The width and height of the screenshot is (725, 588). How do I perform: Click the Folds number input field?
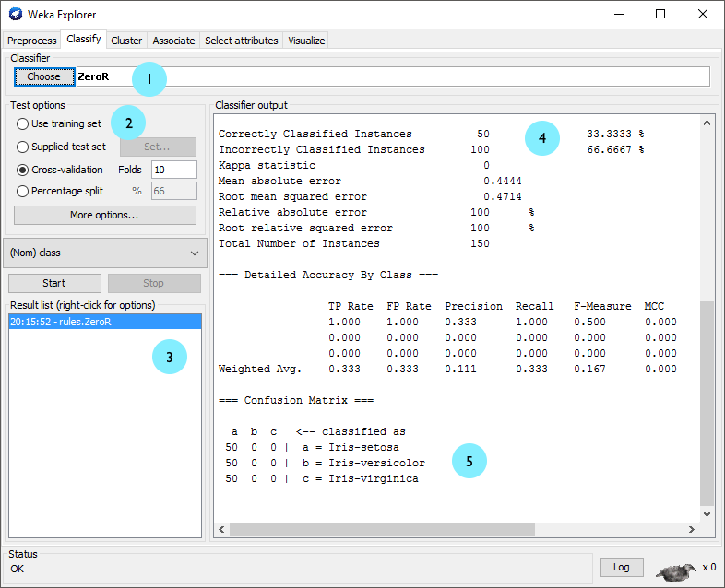point(173,170)
